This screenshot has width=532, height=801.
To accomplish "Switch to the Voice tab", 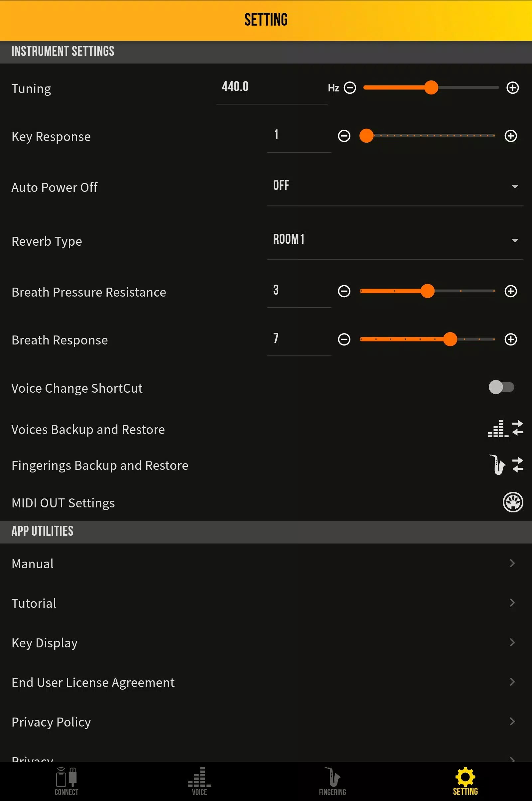I will (199, 782).
